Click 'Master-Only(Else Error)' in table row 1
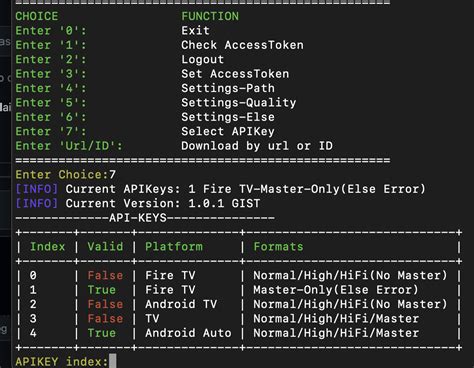This screenshot has height=368, width=474. 335,290
